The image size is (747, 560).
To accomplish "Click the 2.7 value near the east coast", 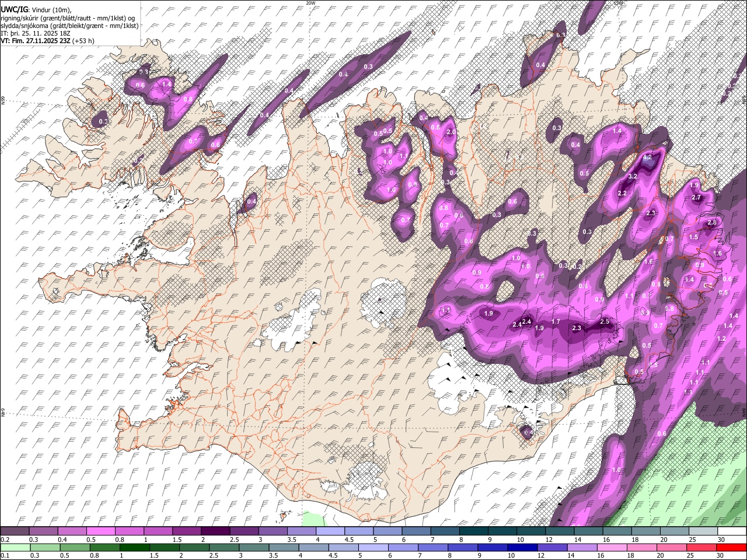I will click(696, 198).
